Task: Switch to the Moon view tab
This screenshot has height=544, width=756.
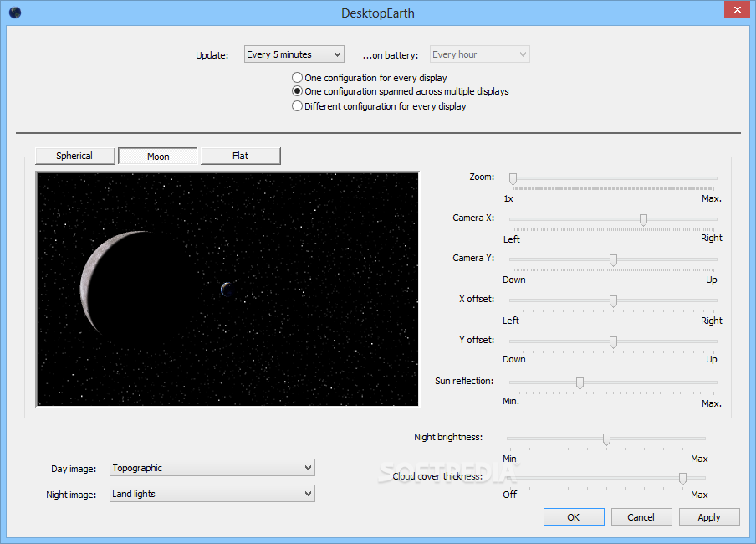Action: pyautogui.click(x=158, y=157)
